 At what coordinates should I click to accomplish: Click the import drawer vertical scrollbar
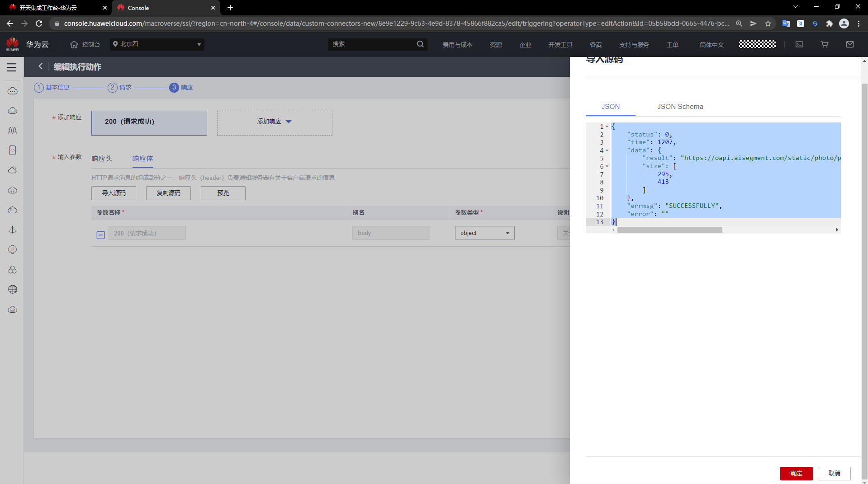(x=864, y=281)
